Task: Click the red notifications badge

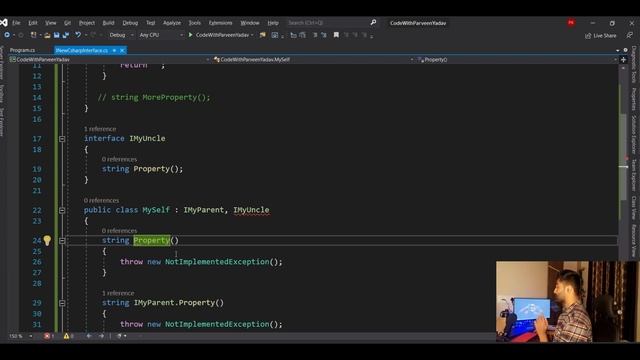Action: click(571, 22)
